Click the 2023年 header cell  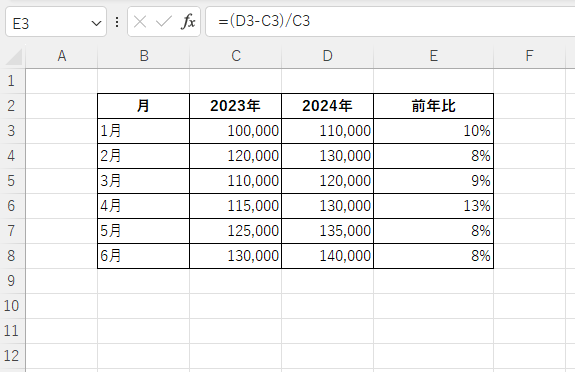tap(235, 106)
